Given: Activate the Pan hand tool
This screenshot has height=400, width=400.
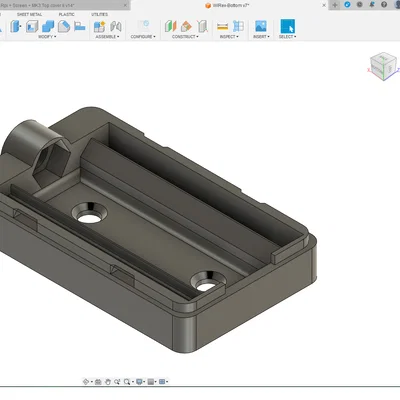Looking at the screenshot, I should pyautogui.click(x=108, y=382).
